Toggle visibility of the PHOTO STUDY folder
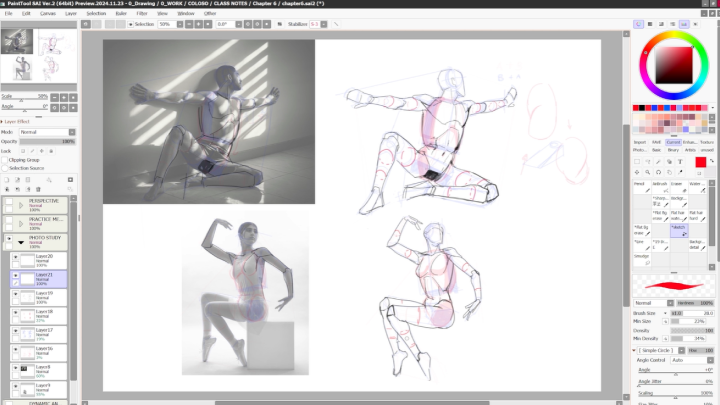 coord(9,239)
